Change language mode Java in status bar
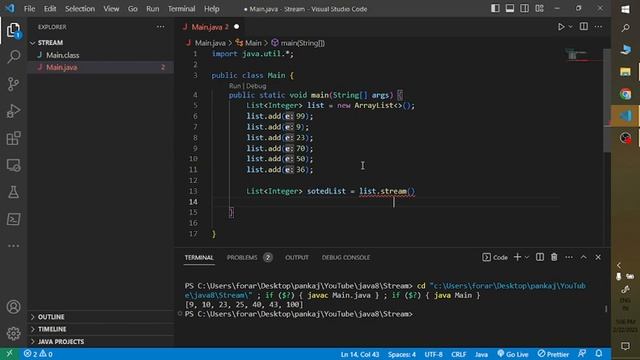 coord(481,354)
